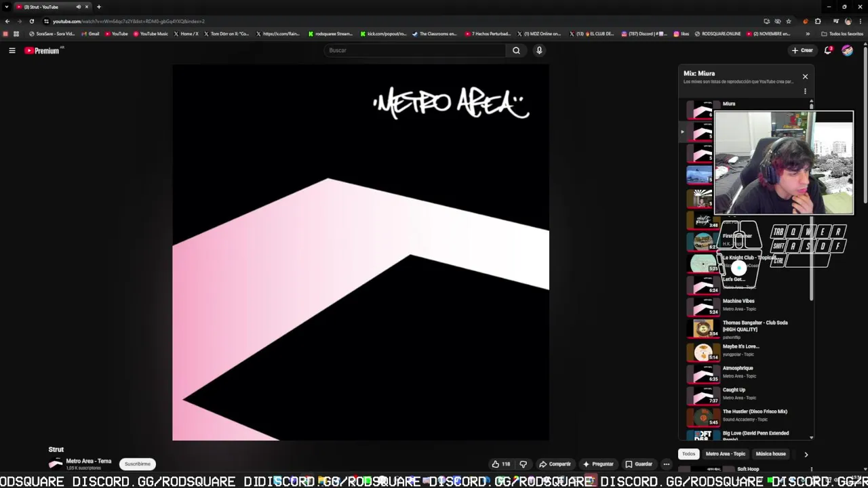This screenshot has width=868, height=488.
Task: Subscribe with the Suscribirme button
Action: pyautogui.click(x=138, y=464)
